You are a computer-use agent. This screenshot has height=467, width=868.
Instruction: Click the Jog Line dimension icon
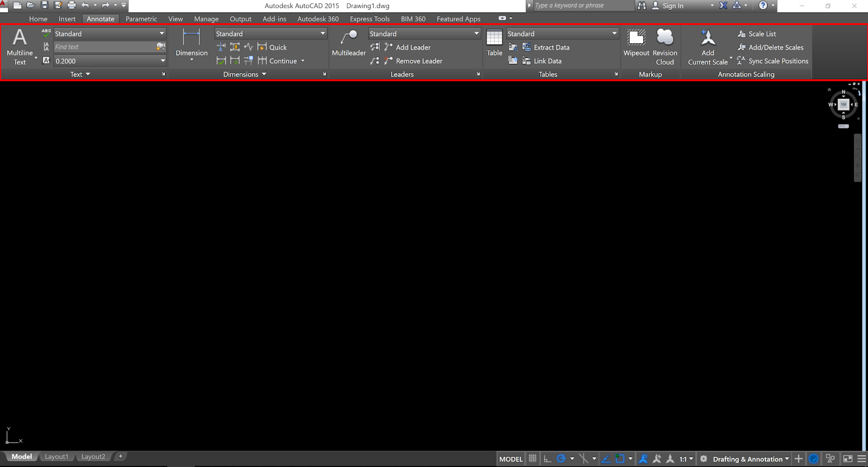[x=248, y=47]
